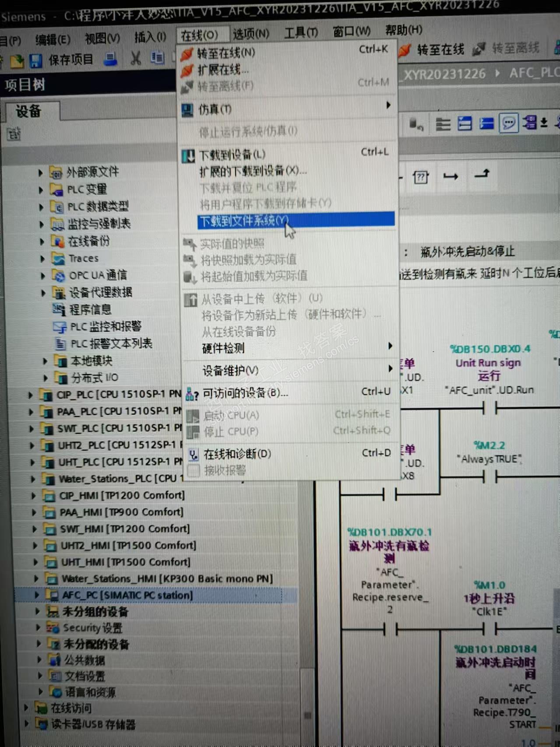Viewport: 560px width, 747px height.
Task: Click the copy icon next to scissors
Action: coord(157,57)
